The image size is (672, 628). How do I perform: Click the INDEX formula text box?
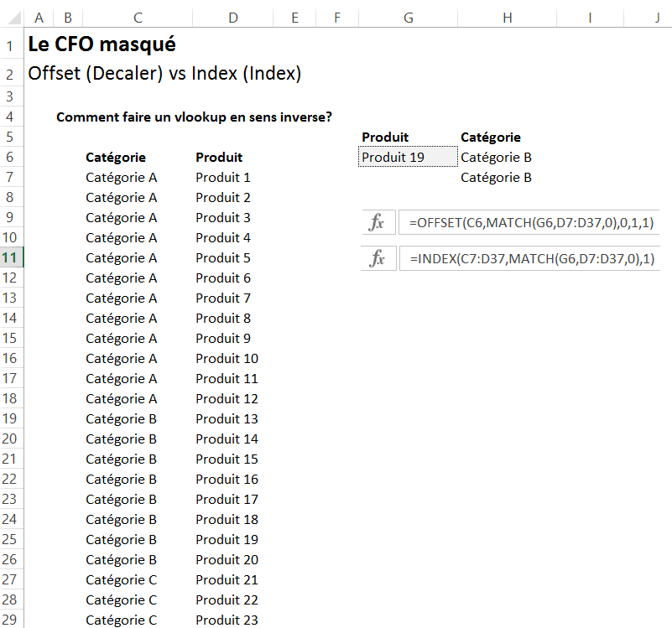click(530, 259)
